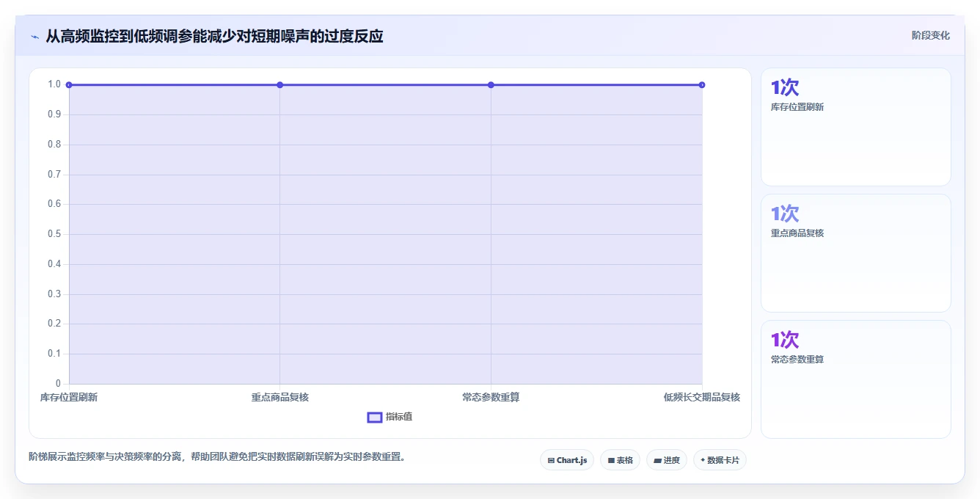Click the 阶段变化 label in header
Image resolution: width=980 pixels, height=499 pixels.
tap(930, 35)
